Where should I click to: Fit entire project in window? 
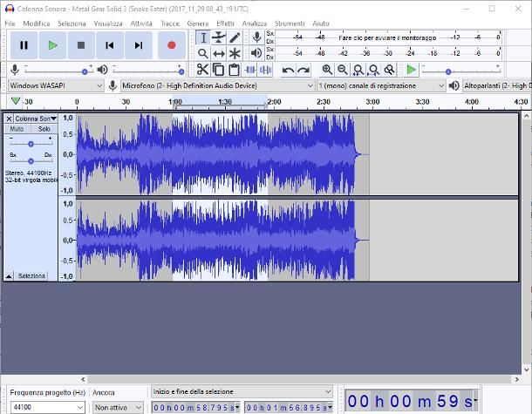[x=374, y=70]
